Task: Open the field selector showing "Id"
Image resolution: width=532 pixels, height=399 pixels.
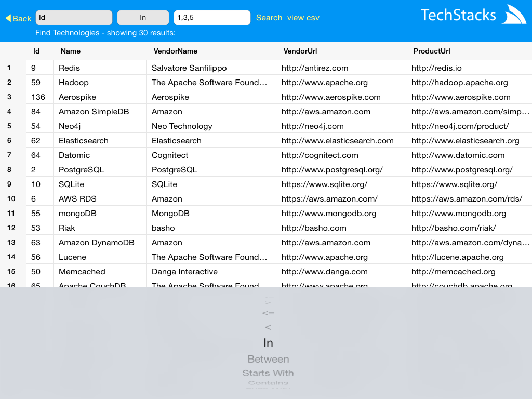Action: [x=73, y=17]
